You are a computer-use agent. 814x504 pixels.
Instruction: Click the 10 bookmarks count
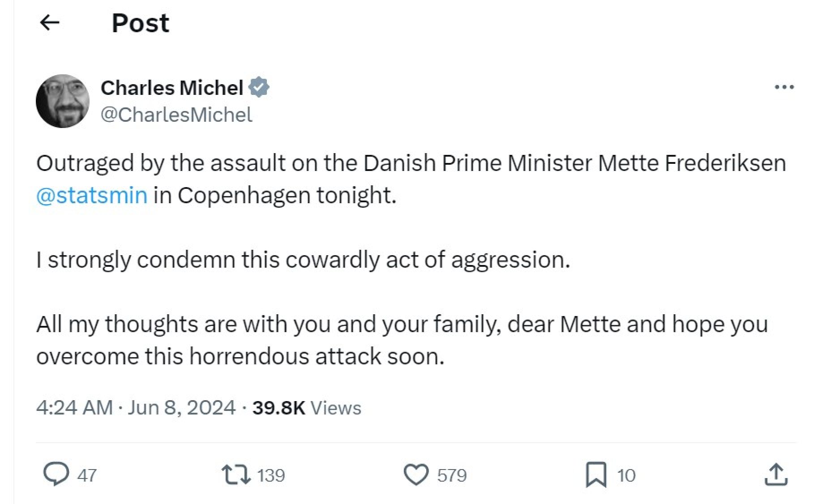(x=626, y=475)
